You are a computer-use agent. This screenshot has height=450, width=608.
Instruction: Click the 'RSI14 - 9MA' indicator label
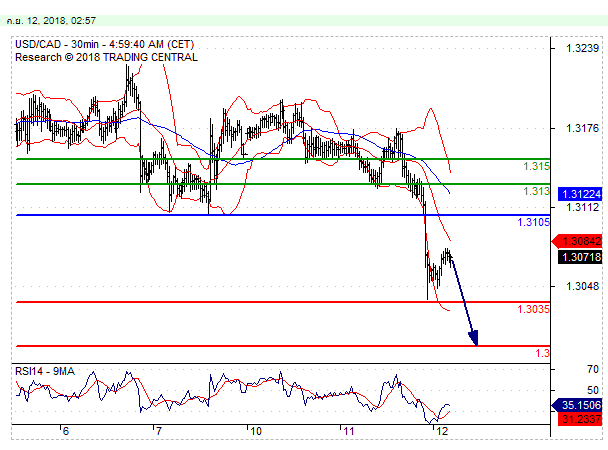(x=45, y=371)
